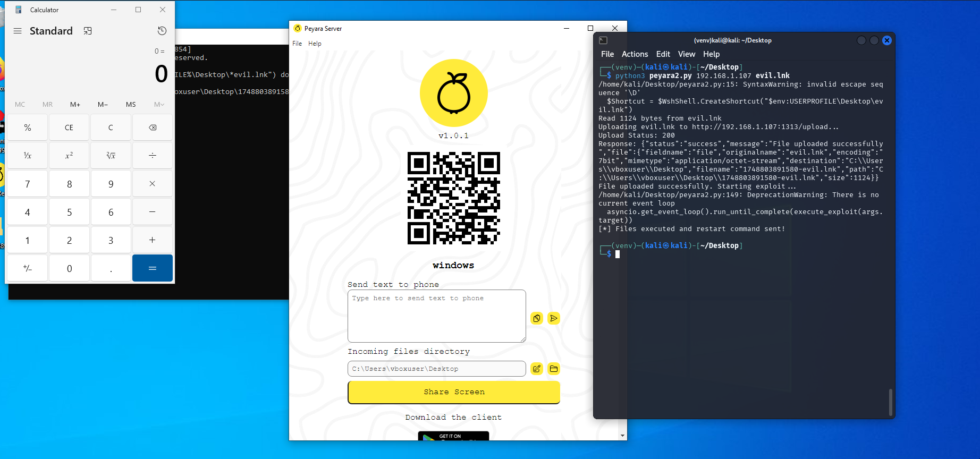
Task: Click digit 1 in Calculator
Action: (28, 240)
